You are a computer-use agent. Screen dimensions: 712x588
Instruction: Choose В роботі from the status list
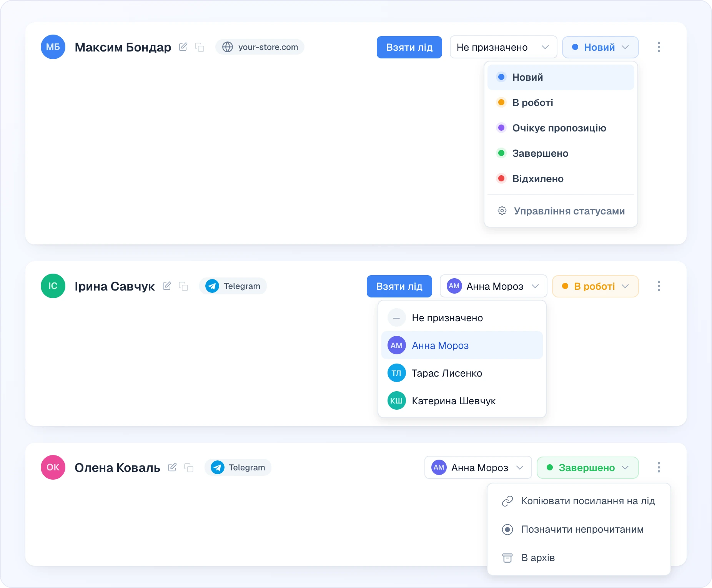tap(561, 103)
